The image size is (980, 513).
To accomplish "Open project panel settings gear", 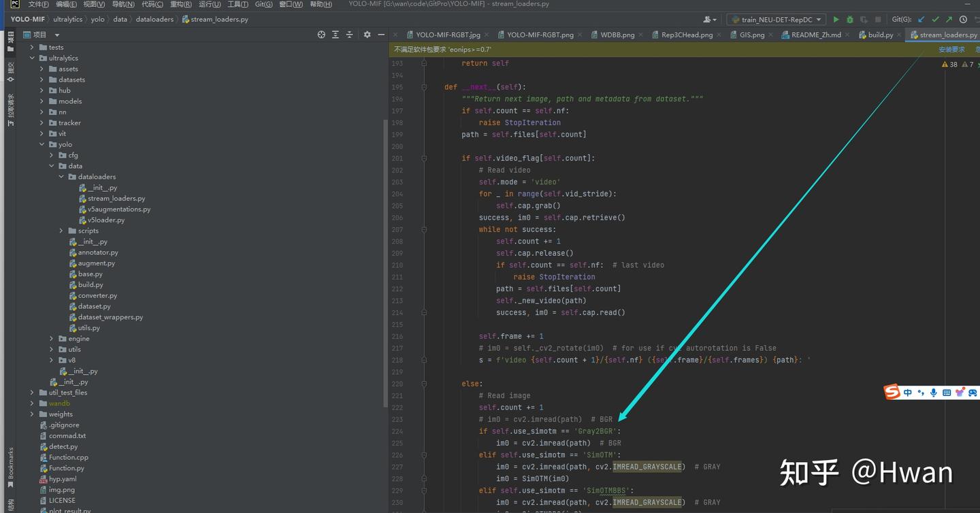I will point(367,35).
